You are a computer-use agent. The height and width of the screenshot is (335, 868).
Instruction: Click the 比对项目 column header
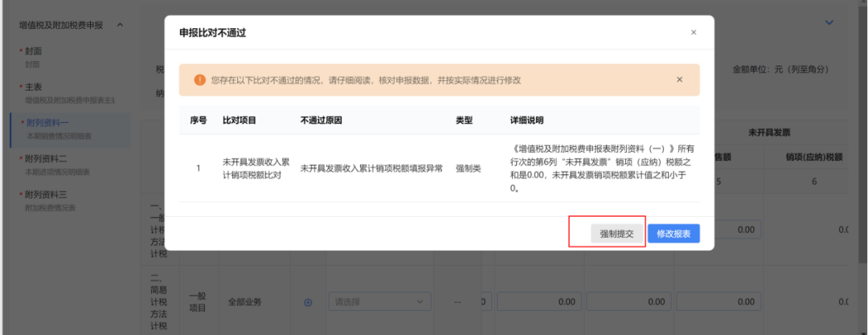coord(240,121)
